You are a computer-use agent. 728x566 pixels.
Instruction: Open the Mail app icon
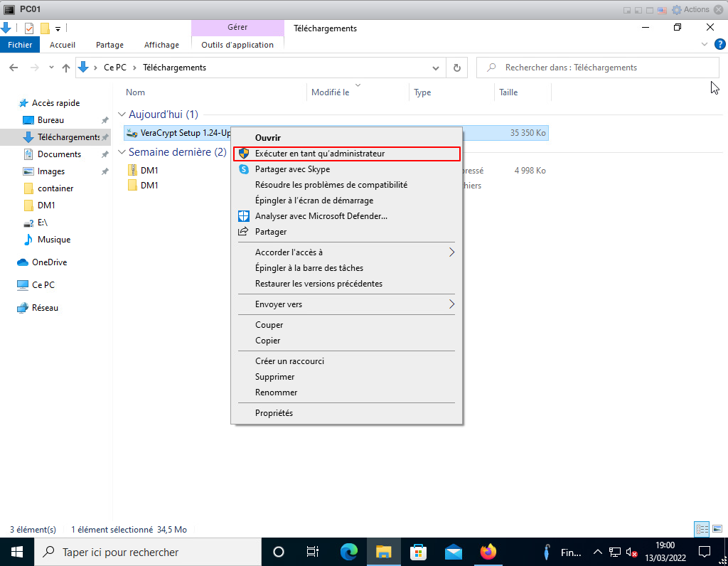[454, 552]
